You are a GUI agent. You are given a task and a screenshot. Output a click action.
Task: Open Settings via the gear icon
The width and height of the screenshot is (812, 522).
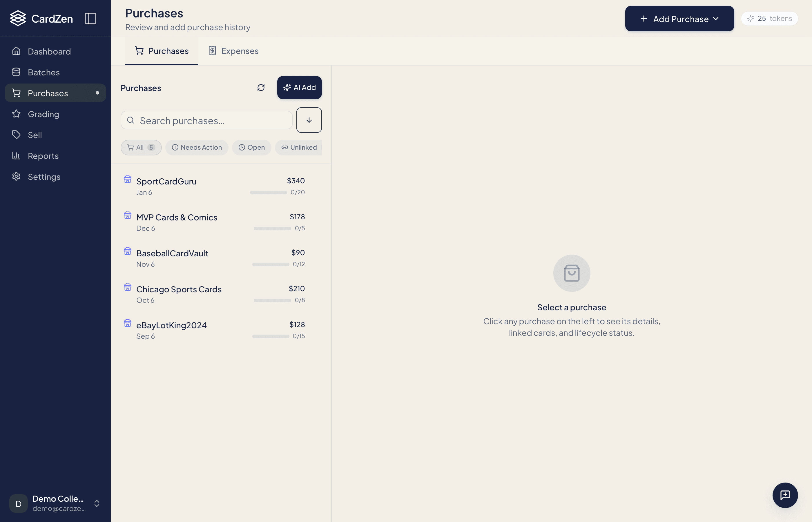point(43,177)
